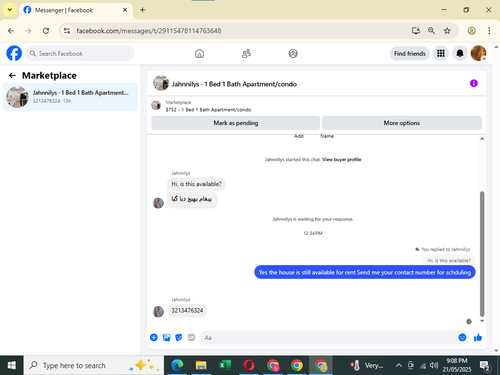
Task: Open Windows Start menu
Action: pyautogui.click(x=11, y=365)
